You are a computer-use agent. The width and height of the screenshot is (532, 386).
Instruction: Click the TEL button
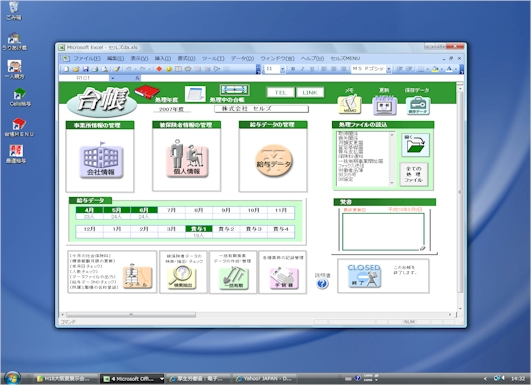(280, 92)
